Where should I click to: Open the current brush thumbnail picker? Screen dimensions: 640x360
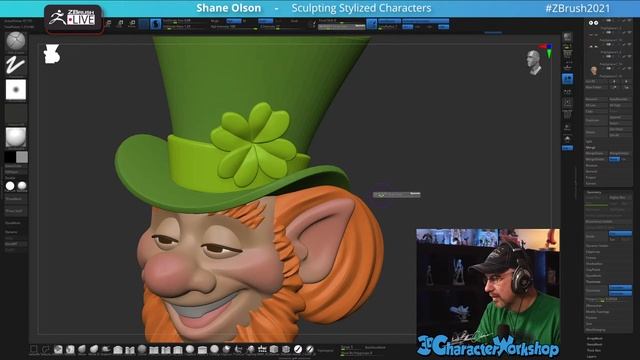point(16,41)
